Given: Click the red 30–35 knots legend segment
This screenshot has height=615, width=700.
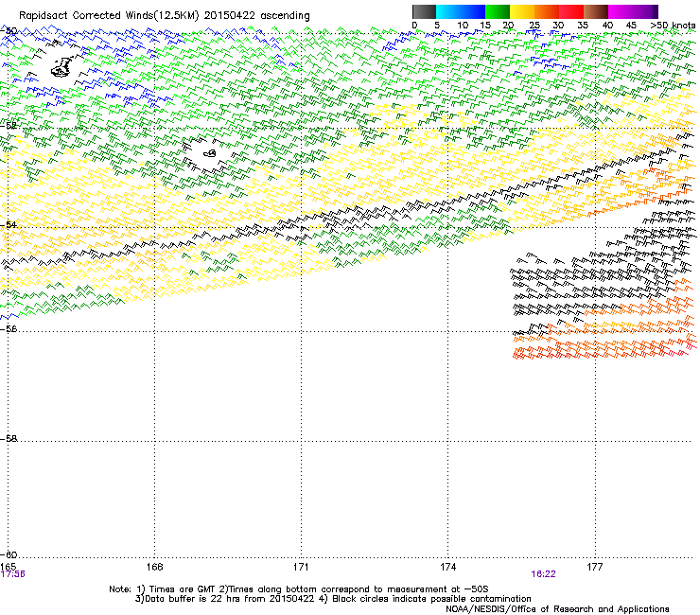Looking at the screenshot, I should [x=571, y=11].
